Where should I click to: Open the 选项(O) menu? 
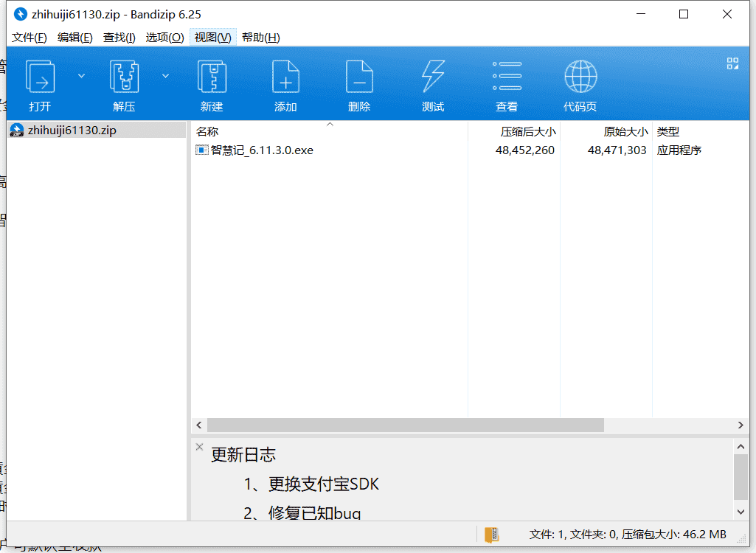click(164, 38)
